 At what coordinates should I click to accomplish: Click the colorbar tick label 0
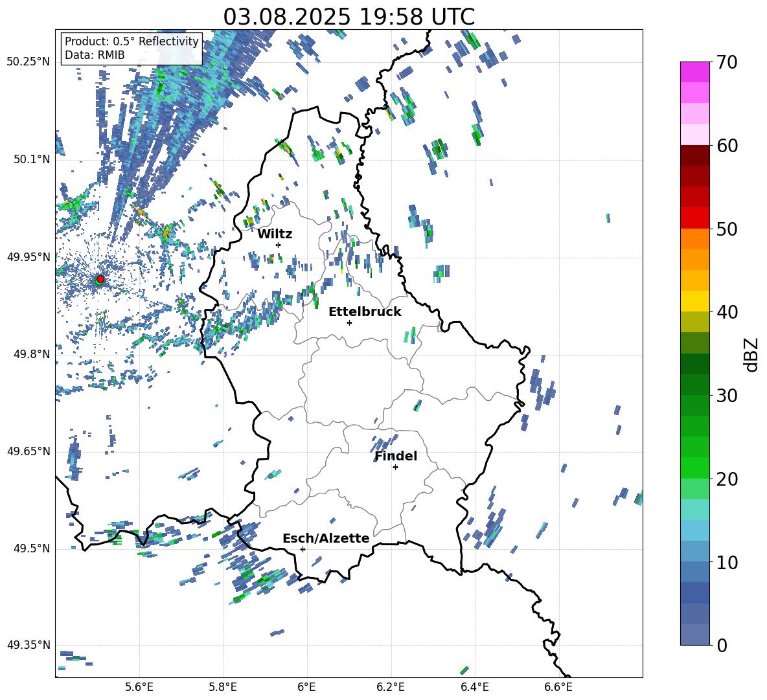click(722, 645)
